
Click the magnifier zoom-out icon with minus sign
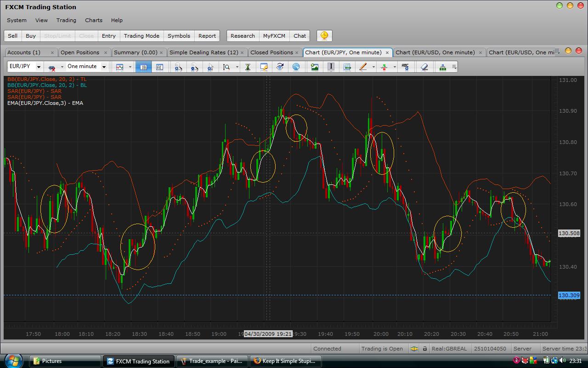(194, 67)
